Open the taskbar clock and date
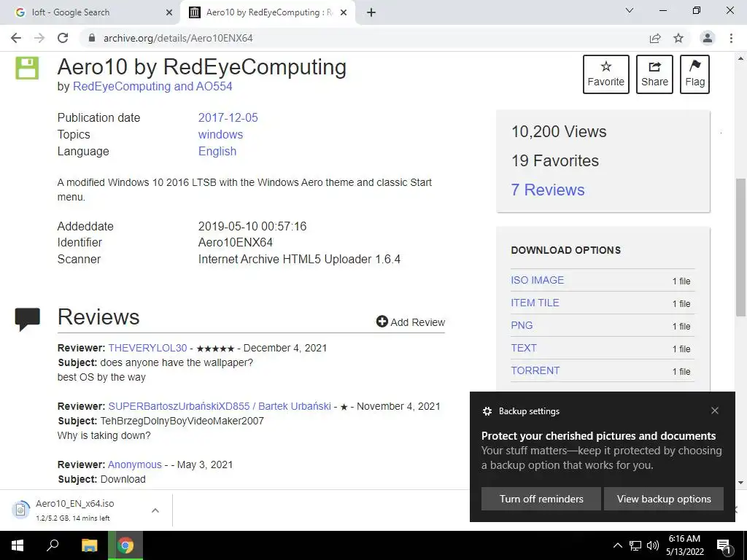The width and height of the screenshot is (747, 560). coord(684,545)
